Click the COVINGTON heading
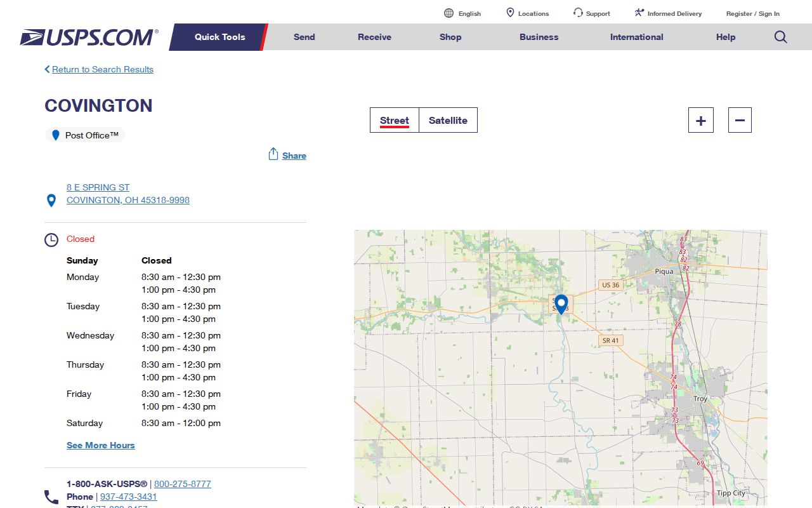This screenshot has width=812, height=508. (x=98, y=105)
